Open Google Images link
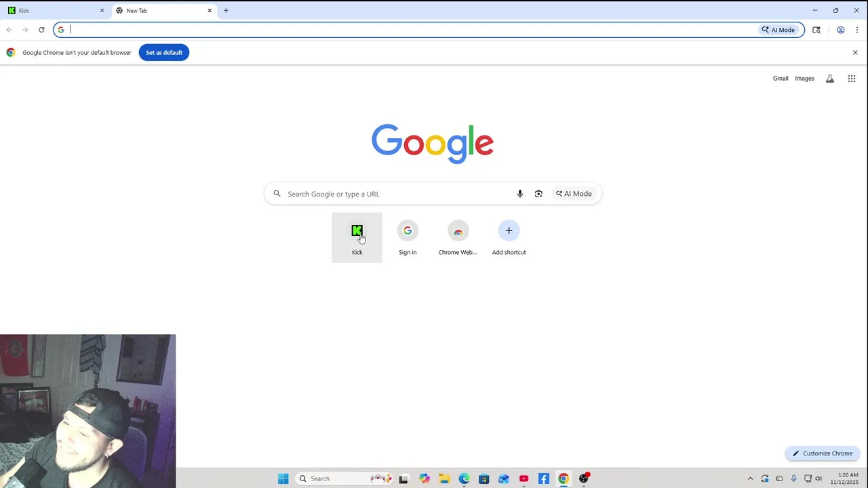Image resolution: width=868 pixels, height=488 pixels. (804, 79)
